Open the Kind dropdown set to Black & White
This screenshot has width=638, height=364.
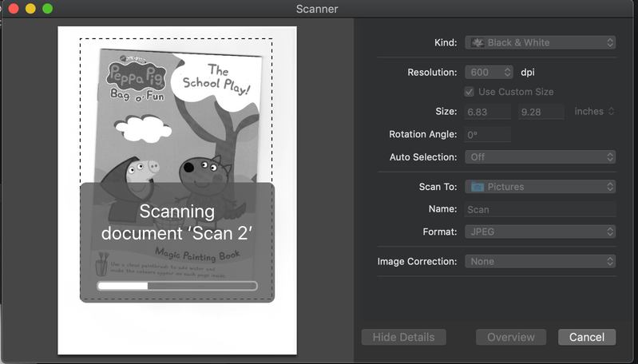click(540, 42)
